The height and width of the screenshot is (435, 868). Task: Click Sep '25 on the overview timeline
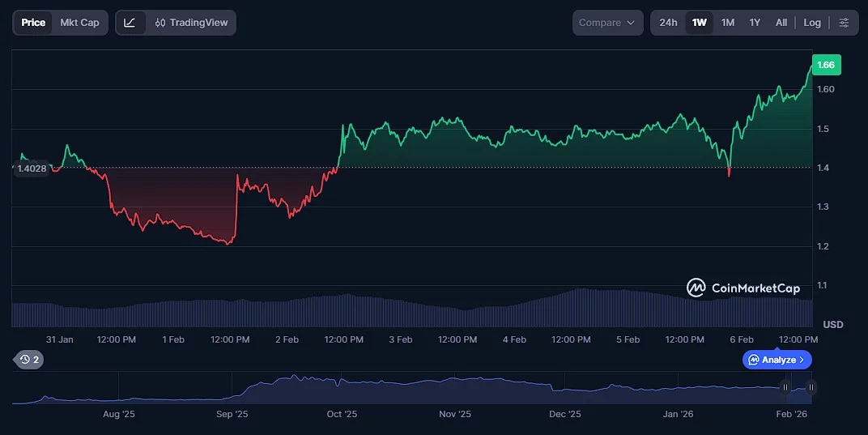coord(232,414)
